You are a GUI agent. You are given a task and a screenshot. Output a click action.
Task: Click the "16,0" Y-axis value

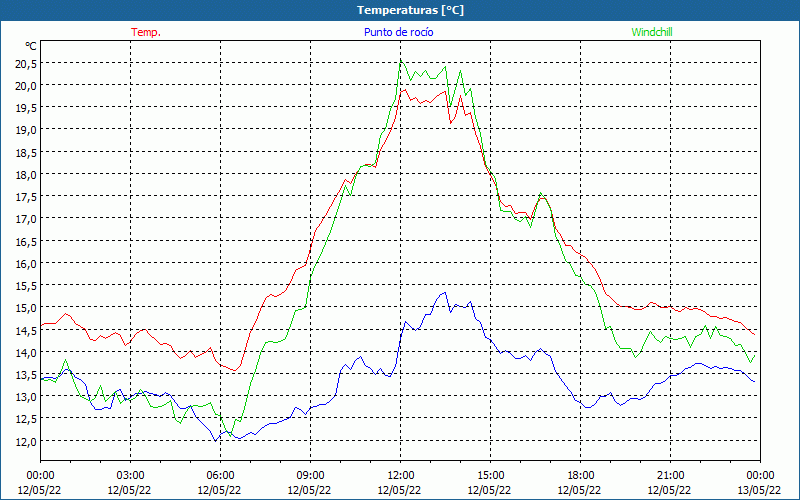pos(26,264)
